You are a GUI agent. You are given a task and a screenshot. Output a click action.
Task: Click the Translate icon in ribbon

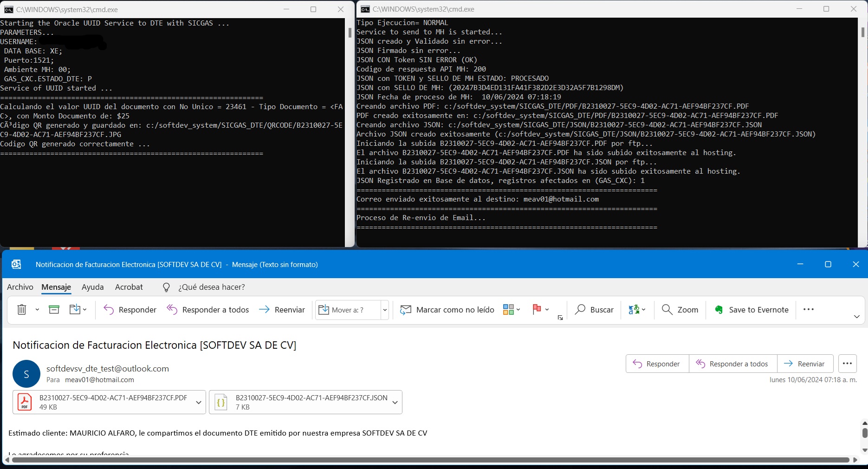pos(634,310)
